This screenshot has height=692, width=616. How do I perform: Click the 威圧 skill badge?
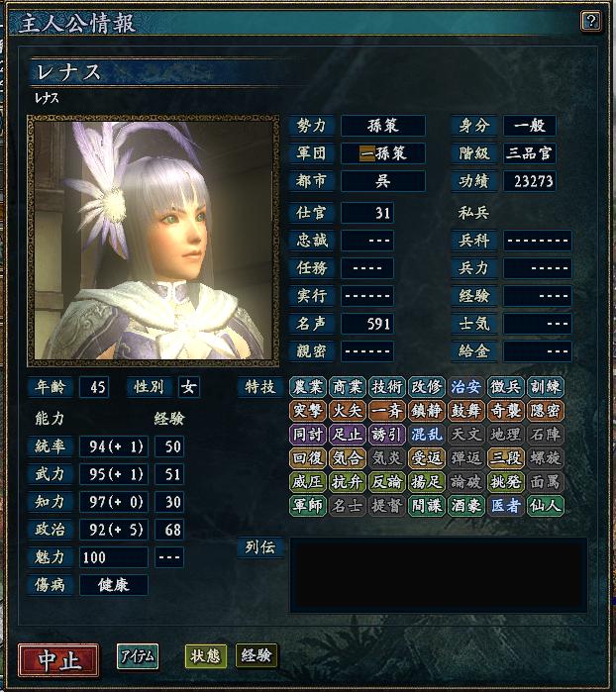(x=308, y=482)
